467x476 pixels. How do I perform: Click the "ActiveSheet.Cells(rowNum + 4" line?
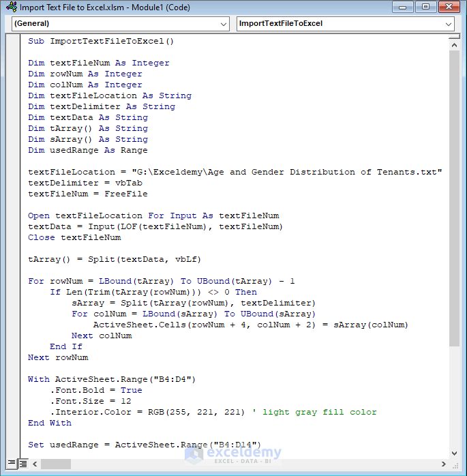click(251, 325)
